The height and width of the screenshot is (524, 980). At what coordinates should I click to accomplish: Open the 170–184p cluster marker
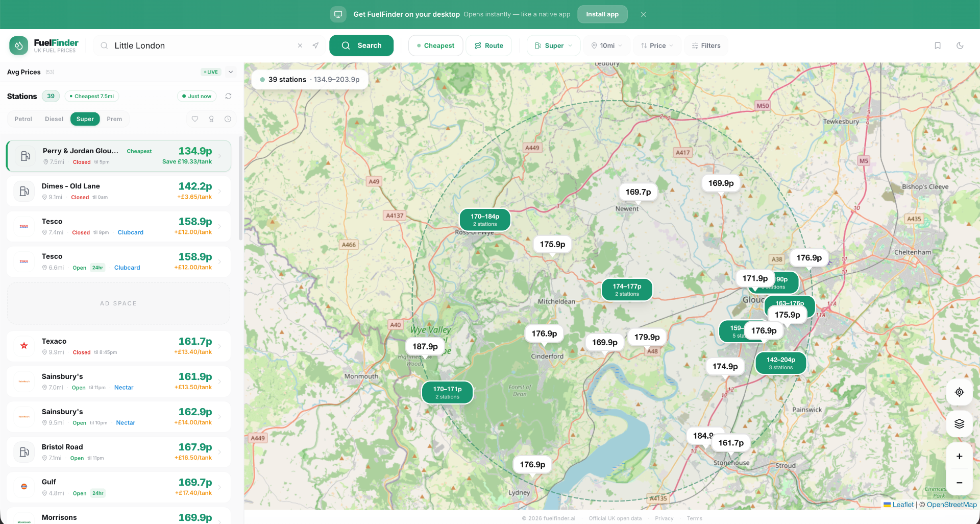click(485, 220)
